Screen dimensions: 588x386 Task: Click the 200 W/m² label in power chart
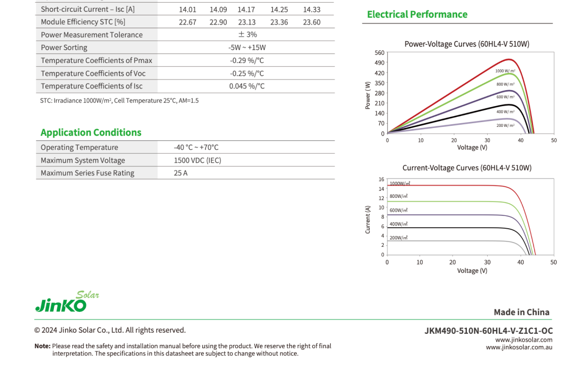[x=505, y=125]
